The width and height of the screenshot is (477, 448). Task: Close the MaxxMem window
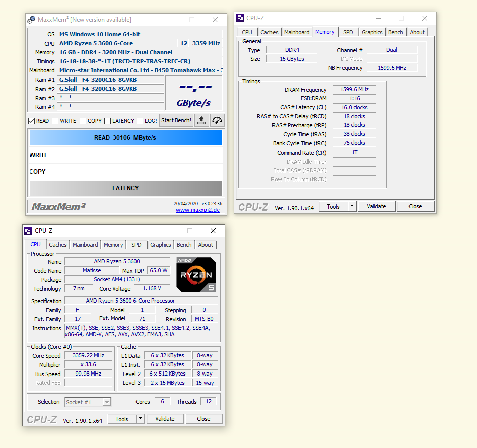coord(215,20)
